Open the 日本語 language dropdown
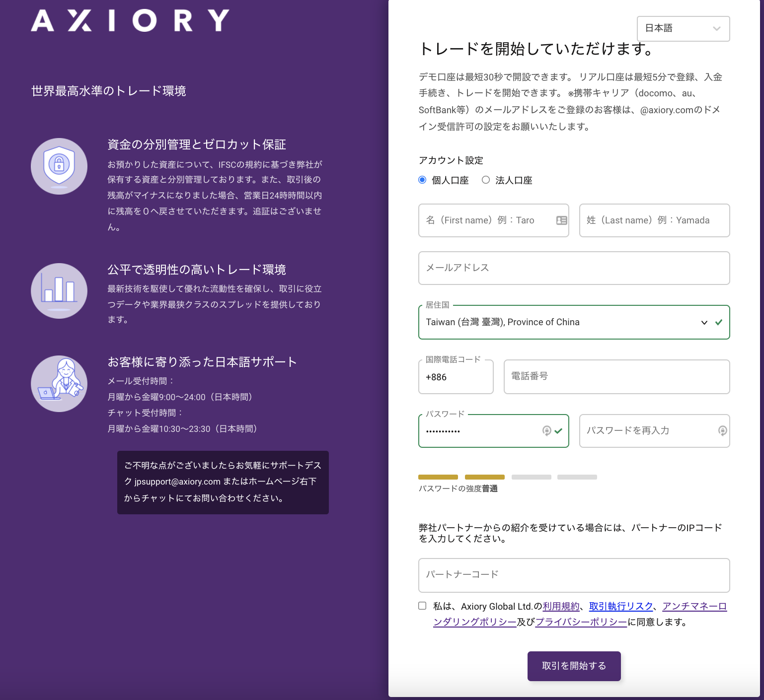Screen dimensions: 764x700 (x=683, y=28)
